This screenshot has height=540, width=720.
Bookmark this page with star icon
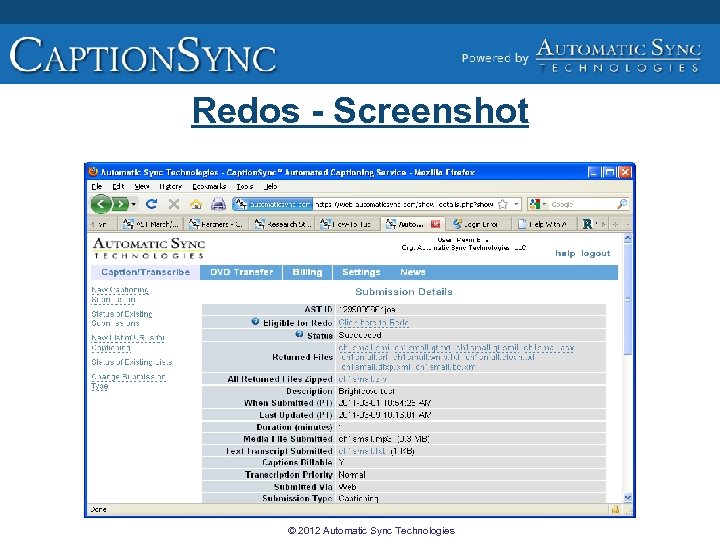[x=503, y=204]
